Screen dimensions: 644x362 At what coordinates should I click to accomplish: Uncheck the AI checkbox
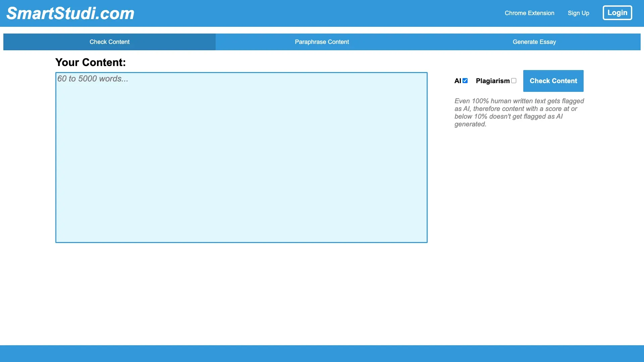465,81
